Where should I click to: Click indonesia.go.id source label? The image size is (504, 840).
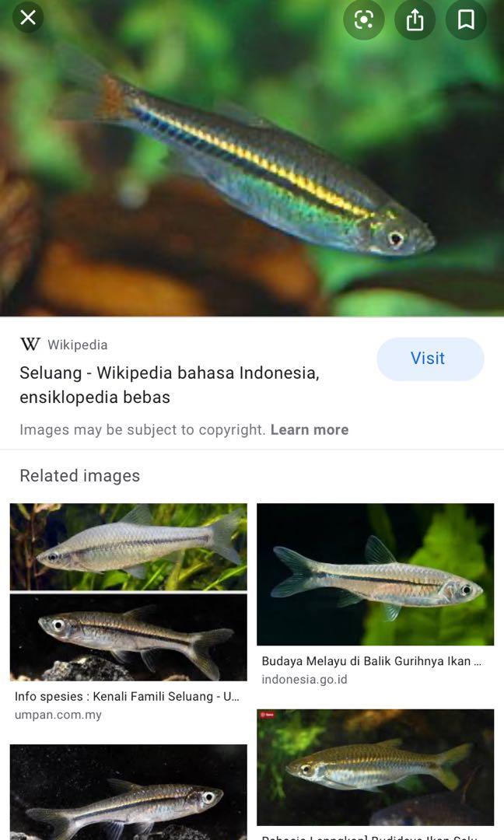tap(304, 679)
